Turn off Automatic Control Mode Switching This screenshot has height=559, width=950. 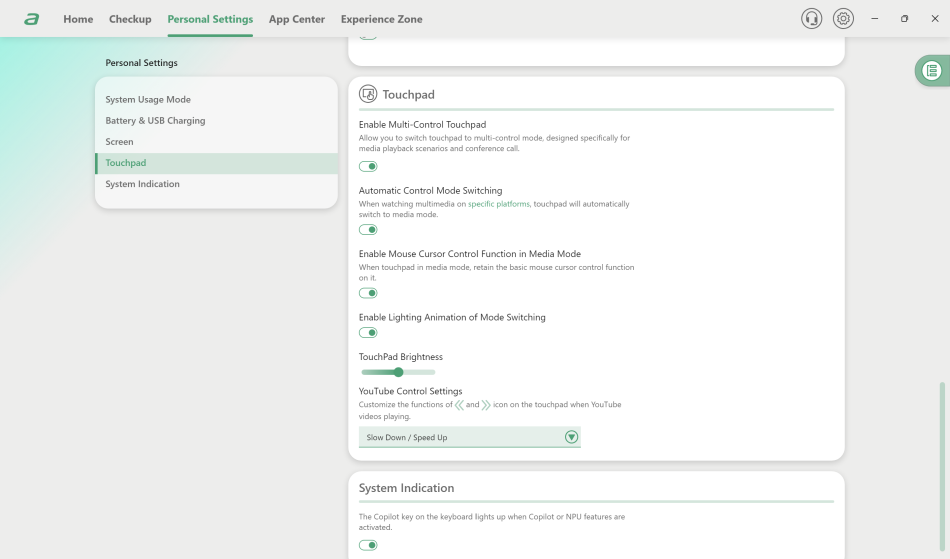[x=368, y=230]
